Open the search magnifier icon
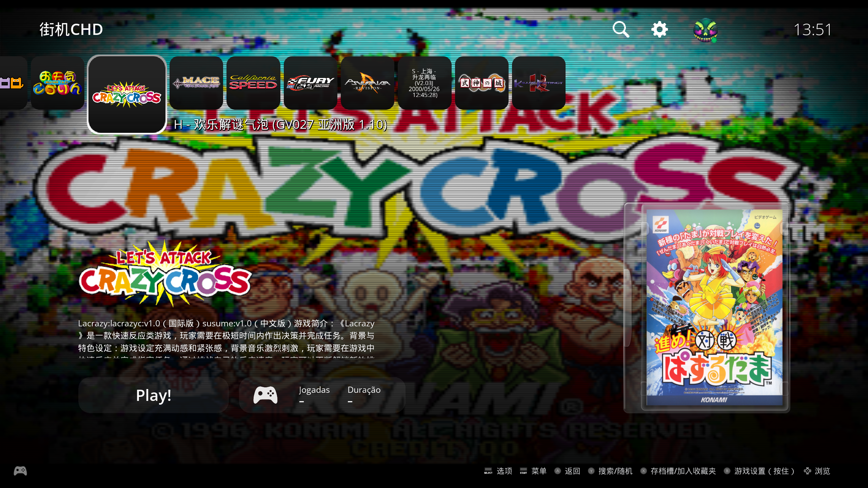The width and height of the screenshot is (868, 488). pyautogui.click(x=621, y=29)
